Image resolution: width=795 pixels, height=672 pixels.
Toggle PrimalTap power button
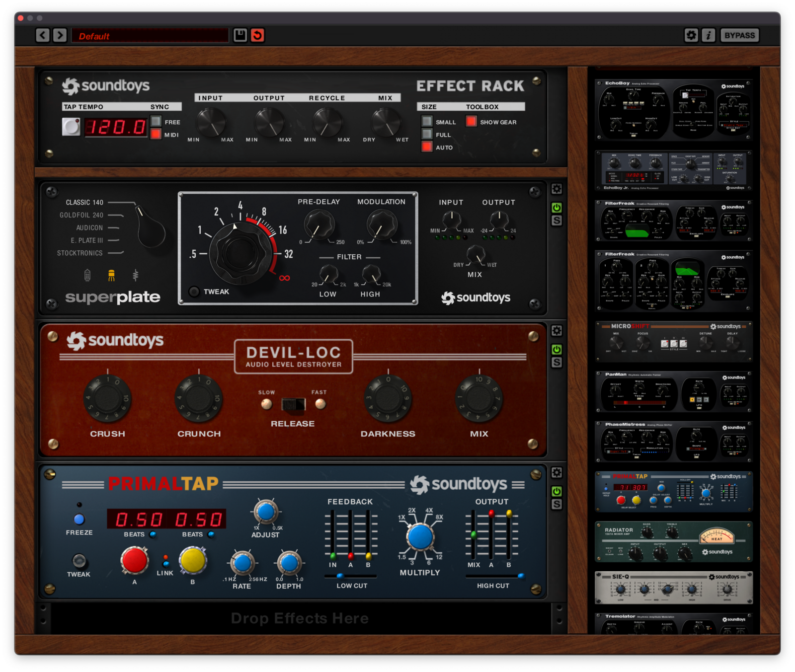pos(556,492)
